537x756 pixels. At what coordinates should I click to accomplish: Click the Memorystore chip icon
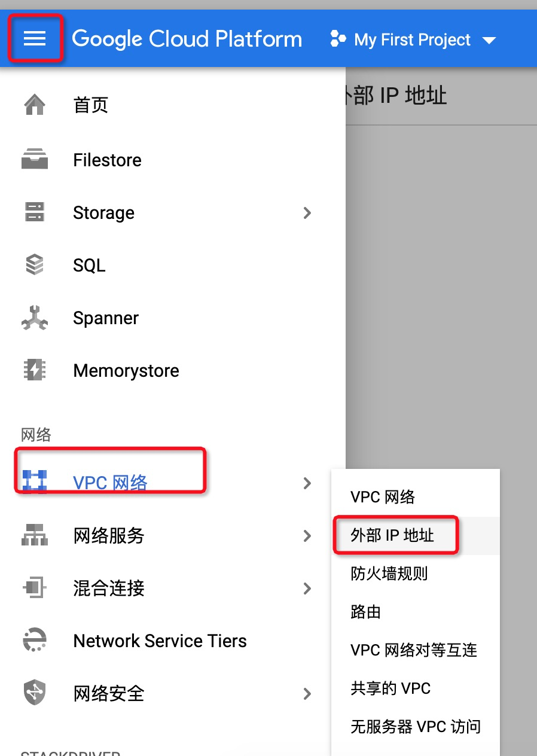click(x=35, y=370)
